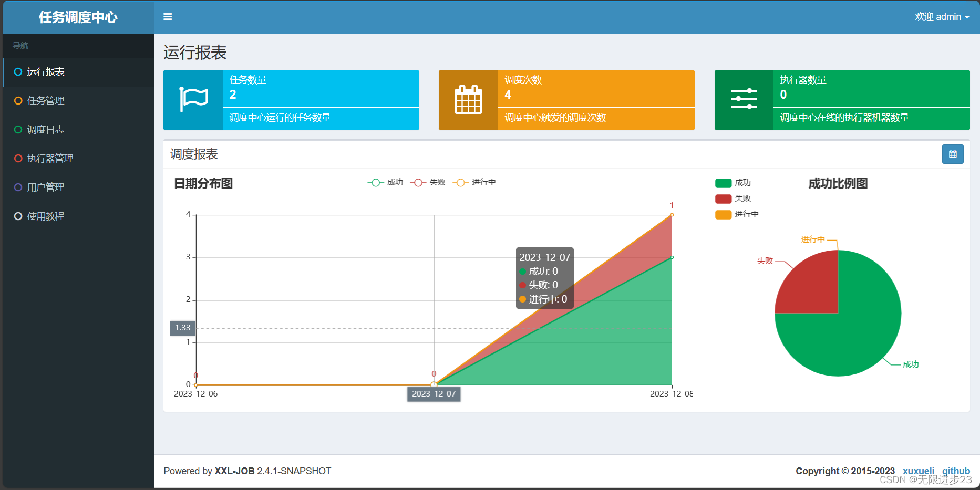Click the orange circle icon beside 任务管理
Image resolution: width=980 pixels, height=490 pixels.
pyautogui.click(x=18, y=101)
